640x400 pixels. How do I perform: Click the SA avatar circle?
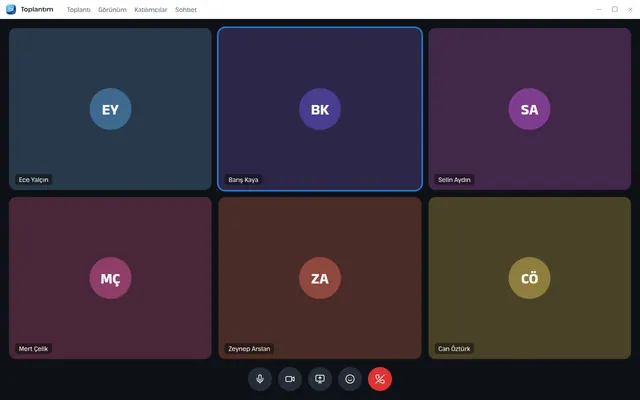point(529,109)
